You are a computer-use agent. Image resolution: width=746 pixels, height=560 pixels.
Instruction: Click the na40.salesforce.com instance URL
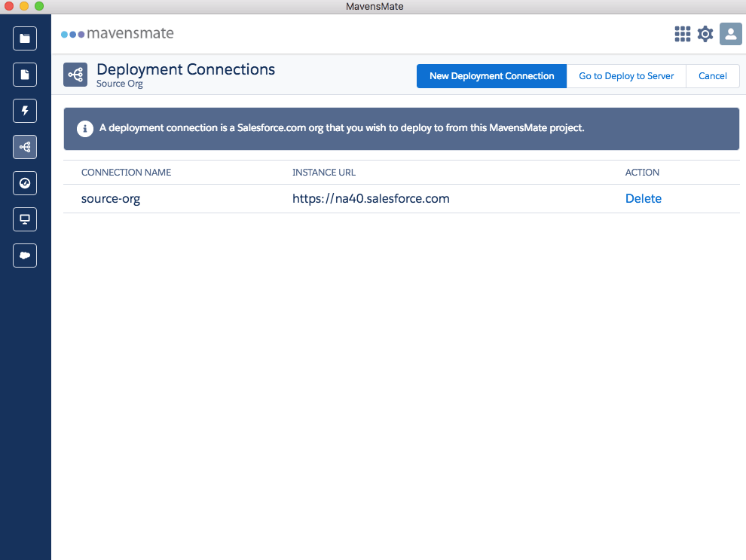click(x=371, y=199)
